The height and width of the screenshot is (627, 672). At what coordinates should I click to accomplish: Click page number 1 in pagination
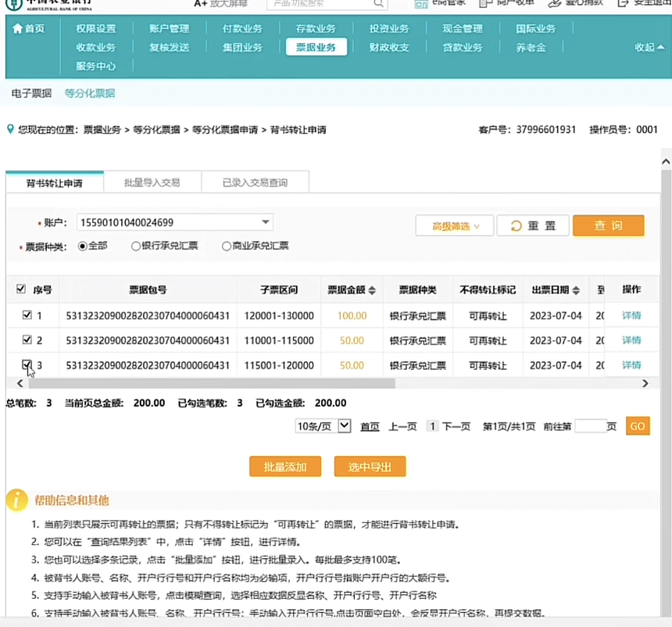(x=432, y=426)
